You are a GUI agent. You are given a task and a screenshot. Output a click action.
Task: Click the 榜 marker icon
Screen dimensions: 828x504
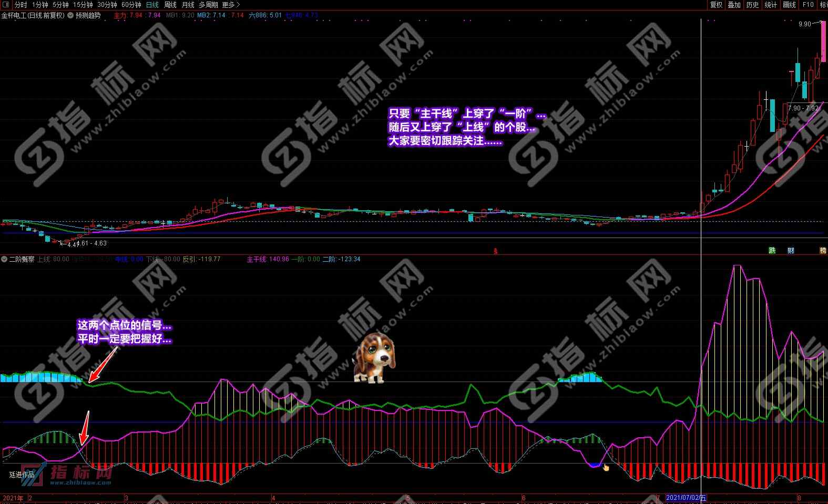[823, 251]
